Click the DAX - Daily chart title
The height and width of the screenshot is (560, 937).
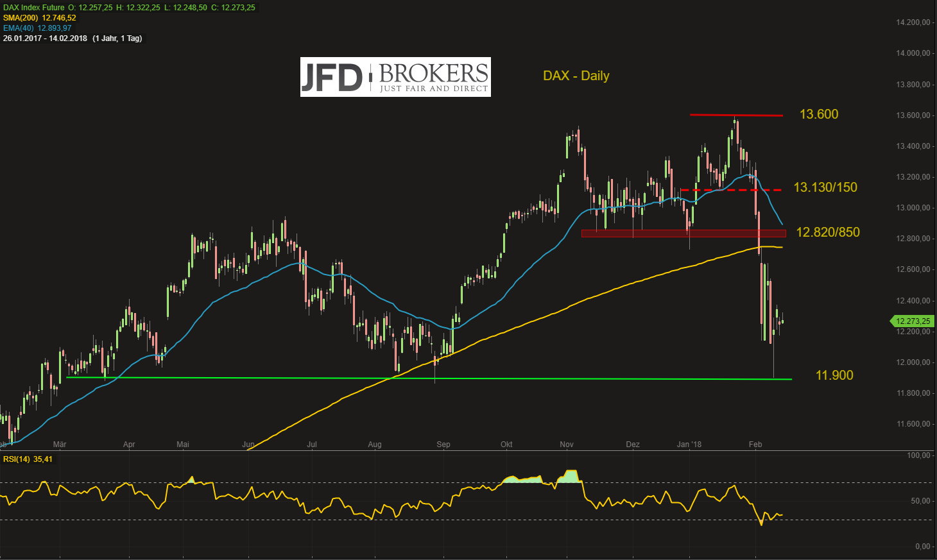pos(576,76)
